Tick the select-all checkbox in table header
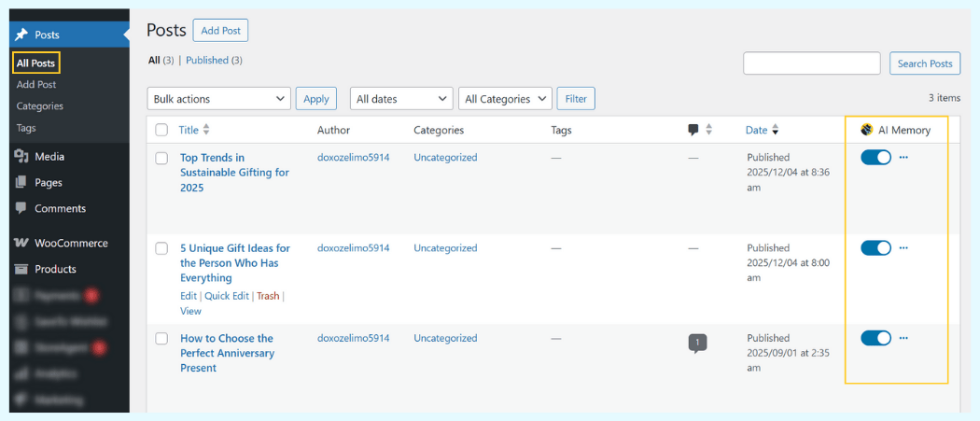The width and height of the screenshot is (980, 421). click(161, 130)
